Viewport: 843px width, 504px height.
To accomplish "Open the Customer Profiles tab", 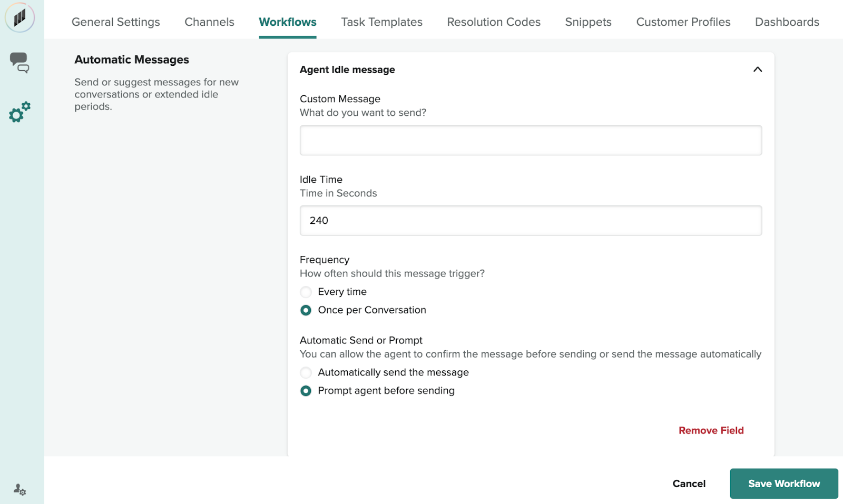I will tap(683, 22).
